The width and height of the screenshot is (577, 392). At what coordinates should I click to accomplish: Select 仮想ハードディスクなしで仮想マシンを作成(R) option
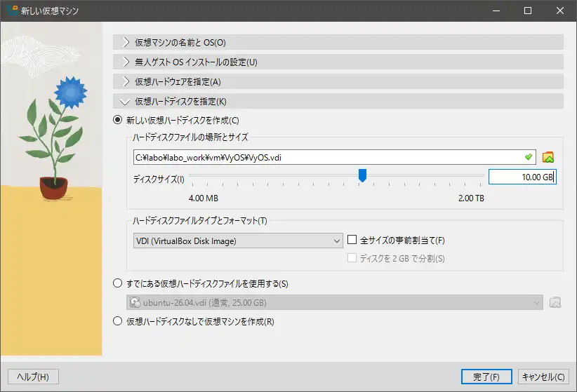[117, 321]
